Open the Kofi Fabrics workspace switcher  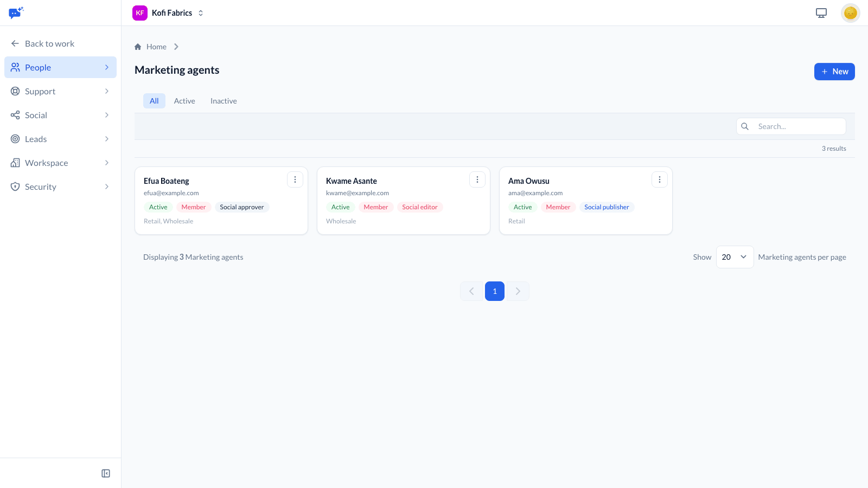[168, 13]
